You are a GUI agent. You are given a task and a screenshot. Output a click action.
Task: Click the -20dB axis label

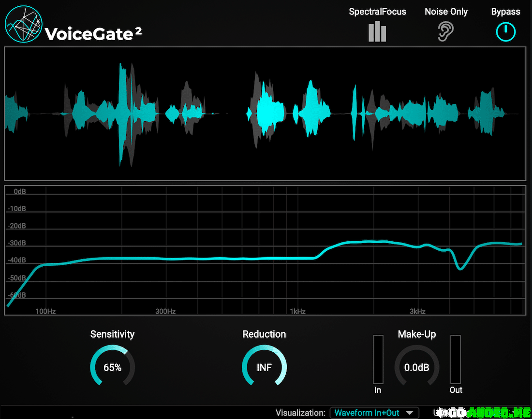pyautogui.click(x=16, y=226)
